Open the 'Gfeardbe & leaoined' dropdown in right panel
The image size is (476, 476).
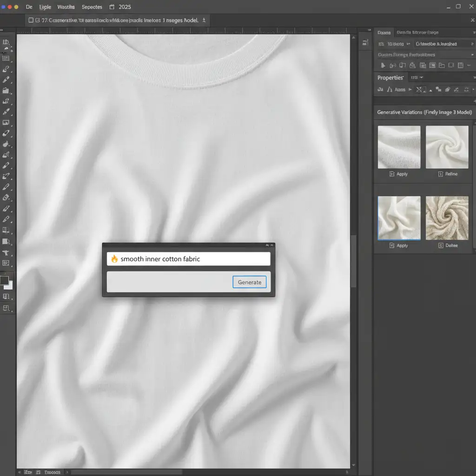tap(439, 44)
